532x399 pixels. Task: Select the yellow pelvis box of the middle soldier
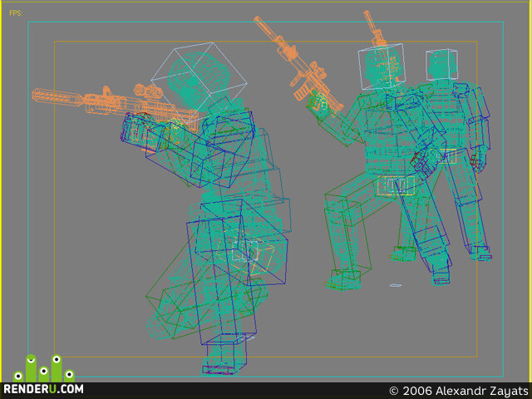pos(396,185)
